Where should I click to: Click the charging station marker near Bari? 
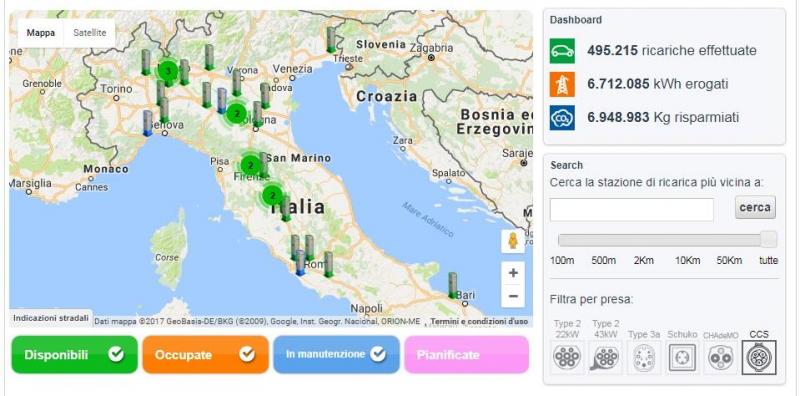click(x=453, y=285)
